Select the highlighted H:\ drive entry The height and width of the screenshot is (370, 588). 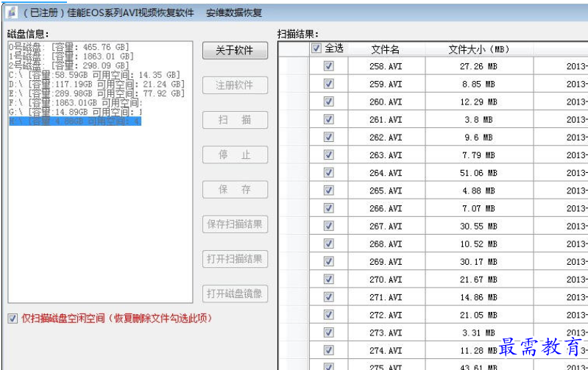(x=75, y=121)
